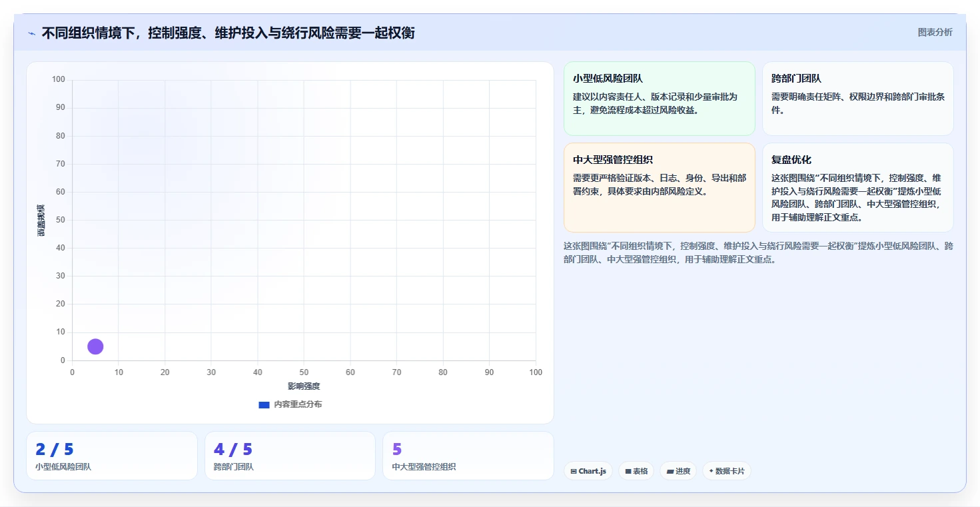The height and width of the screenshot is (507, 980).
Task: Click the purple 5 stat value
Action: [397, 450]
